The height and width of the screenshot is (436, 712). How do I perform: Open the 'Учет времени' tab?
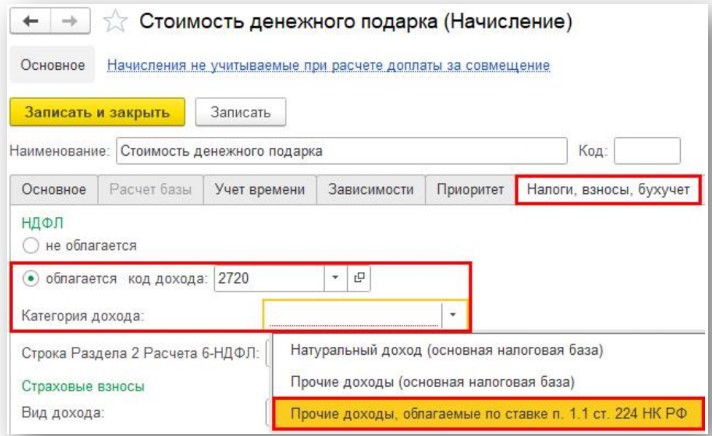260,190
